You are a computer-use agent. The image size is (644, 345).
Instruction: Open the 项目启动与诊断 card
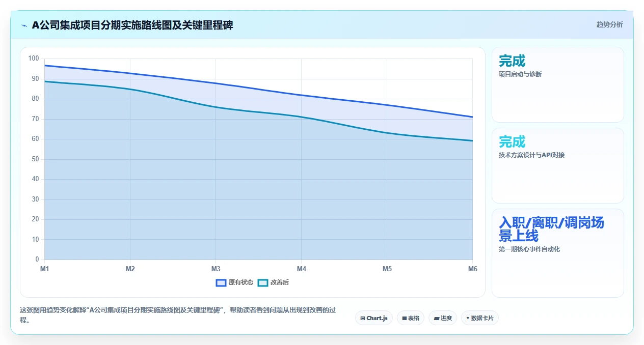(x=558, y=84)
